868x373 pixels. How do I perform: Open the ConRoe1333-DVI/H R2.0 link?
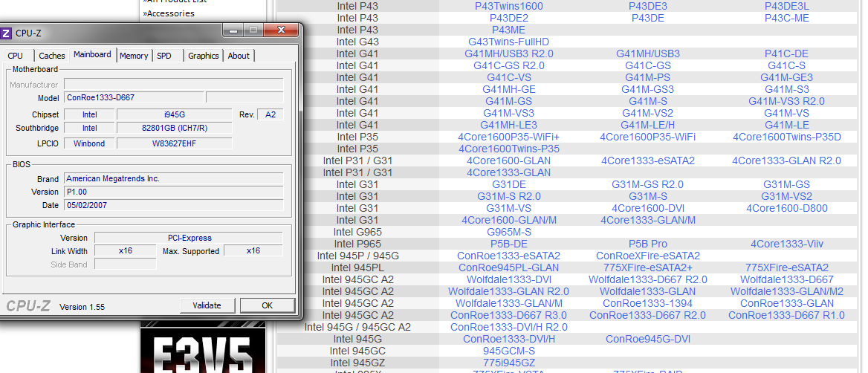509,327
